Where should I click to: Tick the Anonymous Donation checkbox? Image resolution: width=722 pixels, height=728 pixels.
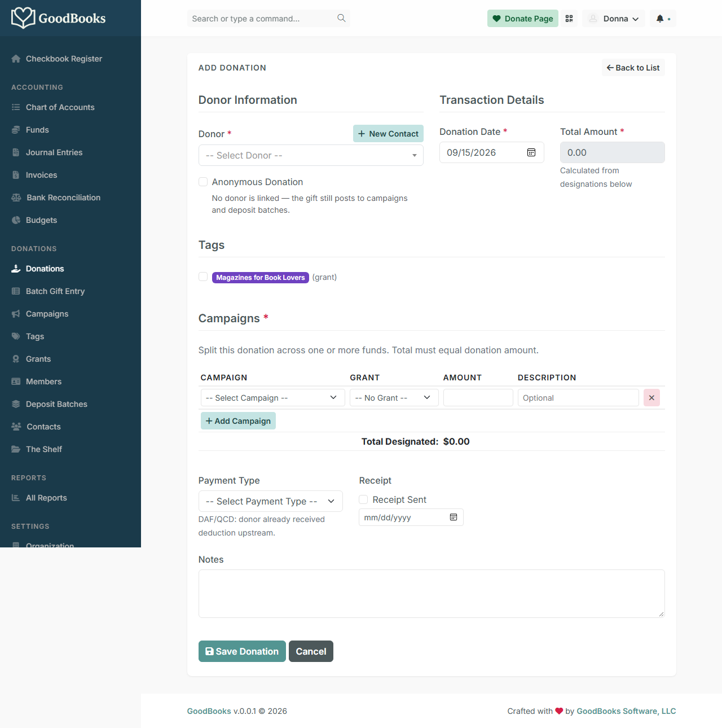pyautogui.click(x=203, y=182)
